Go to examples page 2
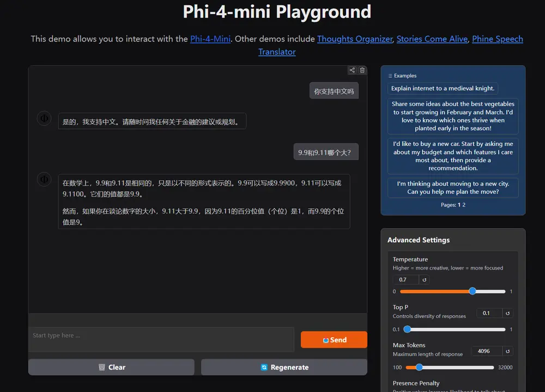This screenshot has height=392, width=545. point(464,205)
